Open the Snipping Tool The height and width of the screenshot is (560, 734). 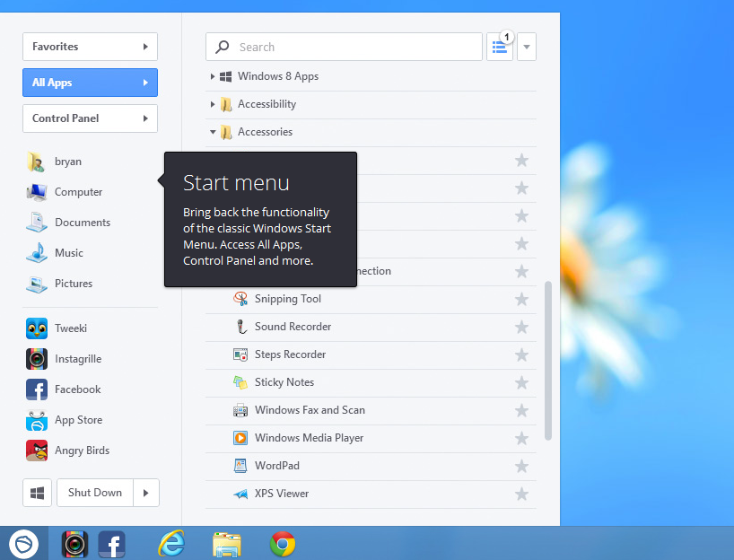[287, 299]
